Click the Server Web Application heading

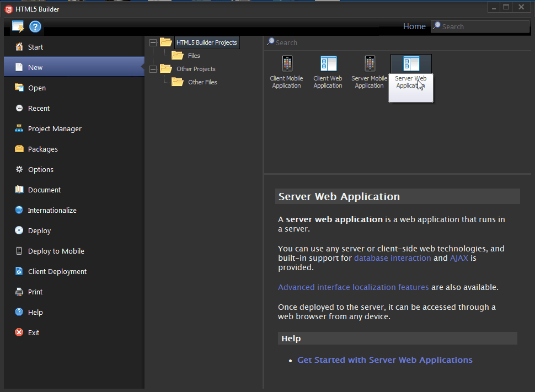click(x=339, y=196)
